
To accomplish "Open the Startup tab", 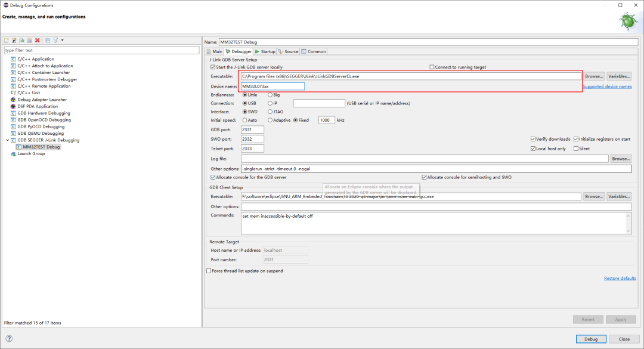I will point(265,52).
